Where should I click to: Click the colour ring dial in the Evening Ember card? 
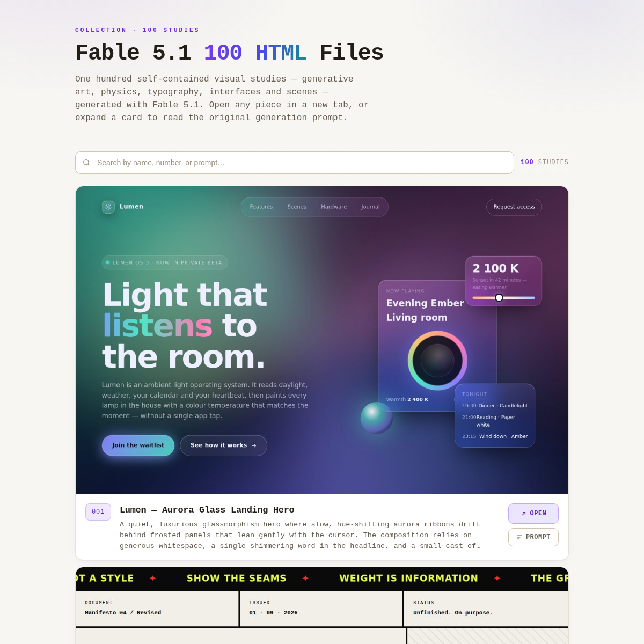(x=437, y=360)
